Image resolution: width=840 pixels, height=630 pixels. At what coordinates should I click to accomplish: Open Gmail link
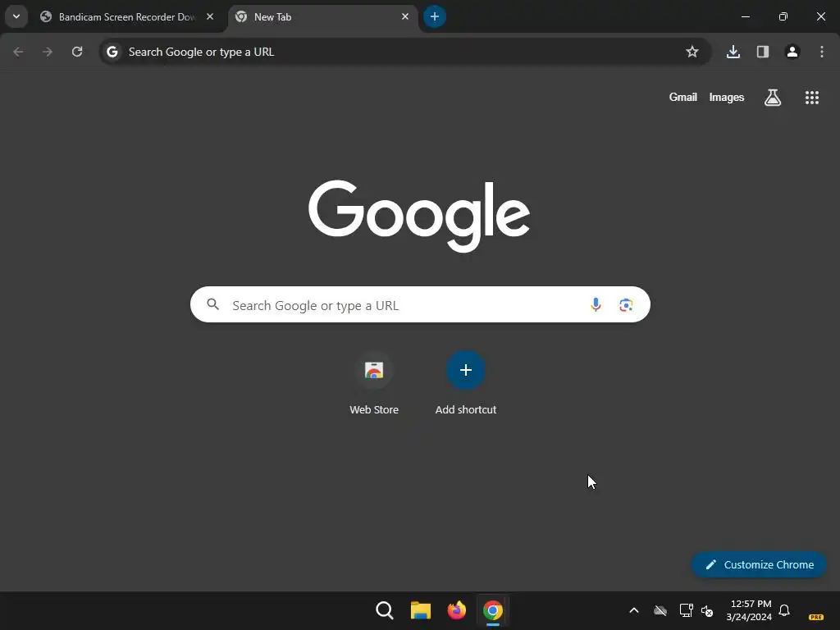(683, 97)
